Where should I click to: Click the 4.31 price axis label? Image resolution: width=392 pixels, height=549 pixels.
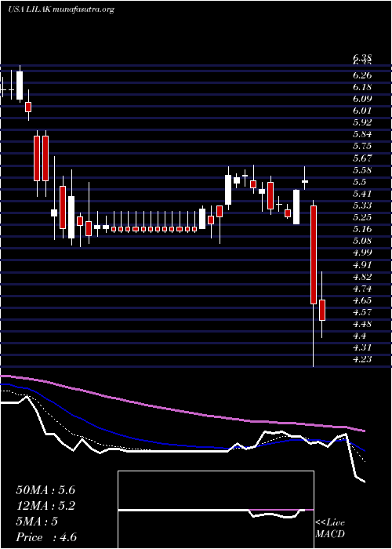tap(362, 348)
